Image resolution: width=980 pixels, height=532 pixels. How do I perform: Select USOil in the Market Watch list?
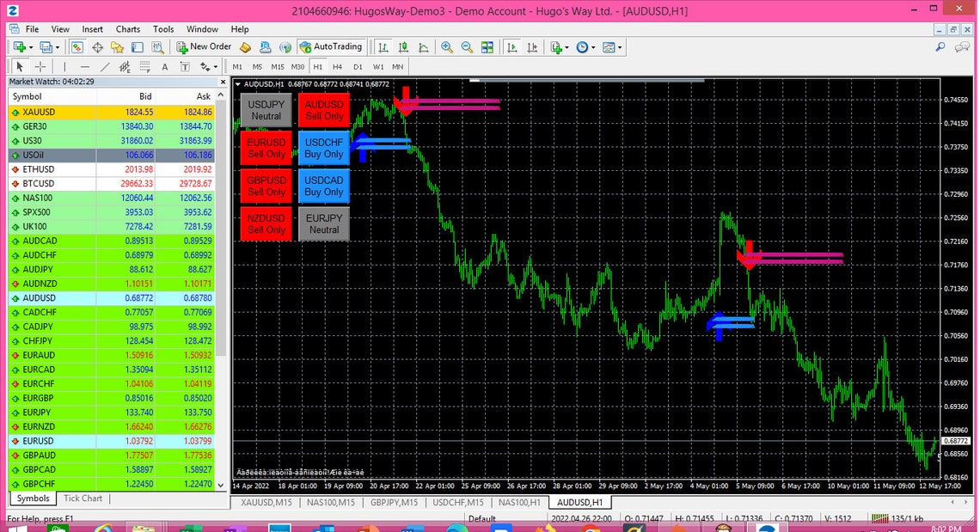tap(34, 156)
